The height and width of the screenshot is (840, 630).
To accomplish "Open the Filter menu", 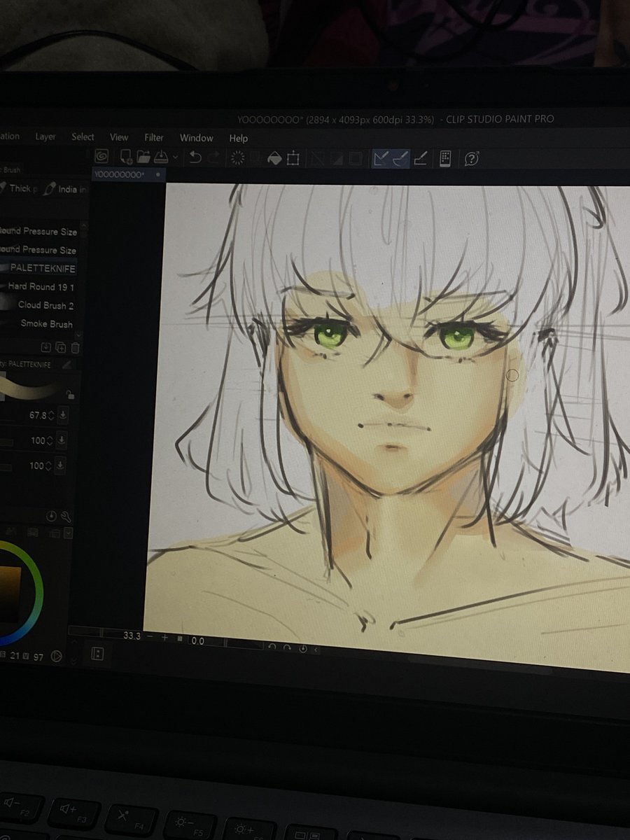I will point(154,138).
